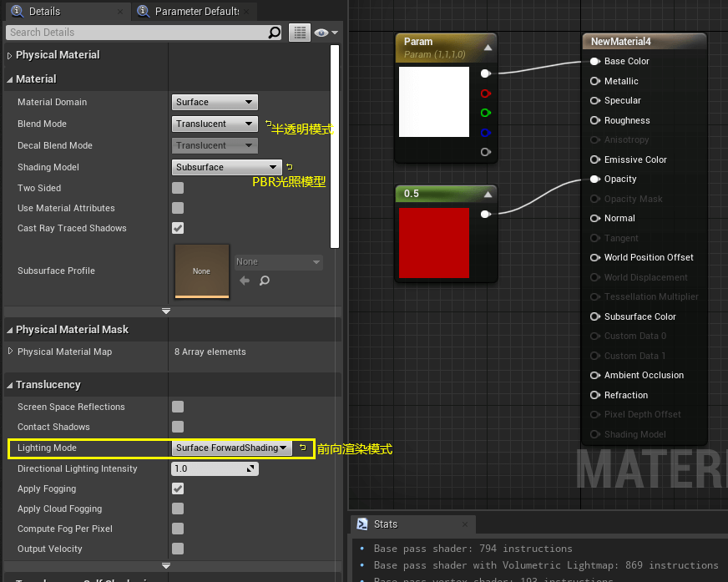Open the Material Domain dropdown
Image resolution: width=728 pixels, height=582 pixels.
pos(215,102)
